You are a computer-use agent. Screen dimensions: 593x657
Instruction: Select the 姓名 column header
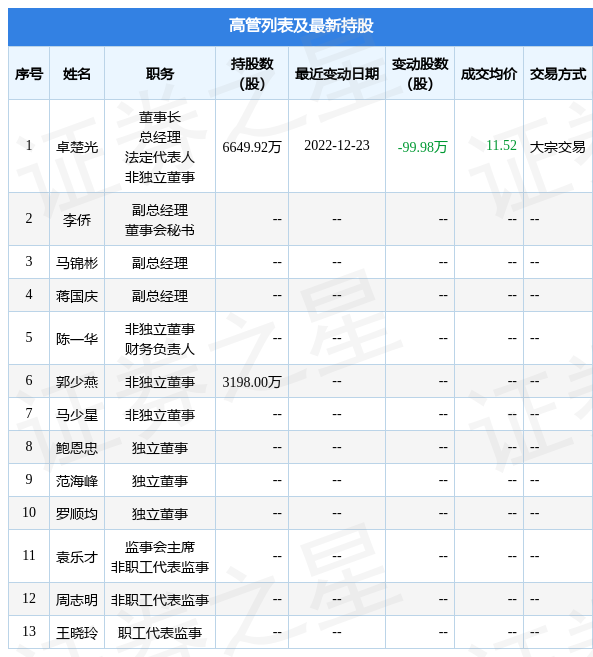(x=77, y=74)
